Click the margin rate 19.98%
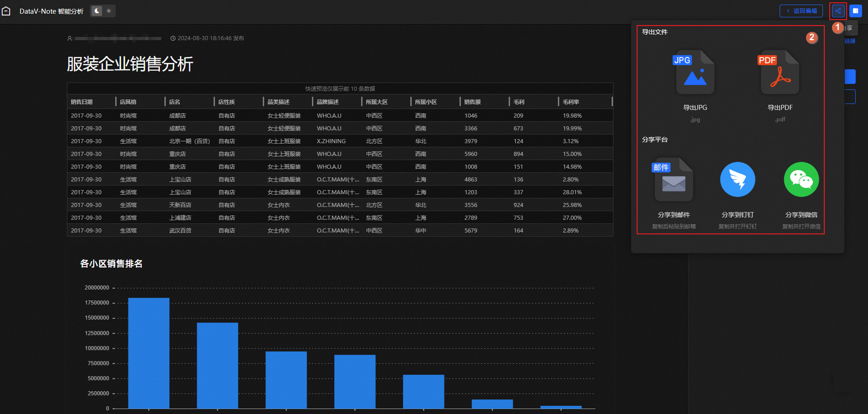 [572, 116]
